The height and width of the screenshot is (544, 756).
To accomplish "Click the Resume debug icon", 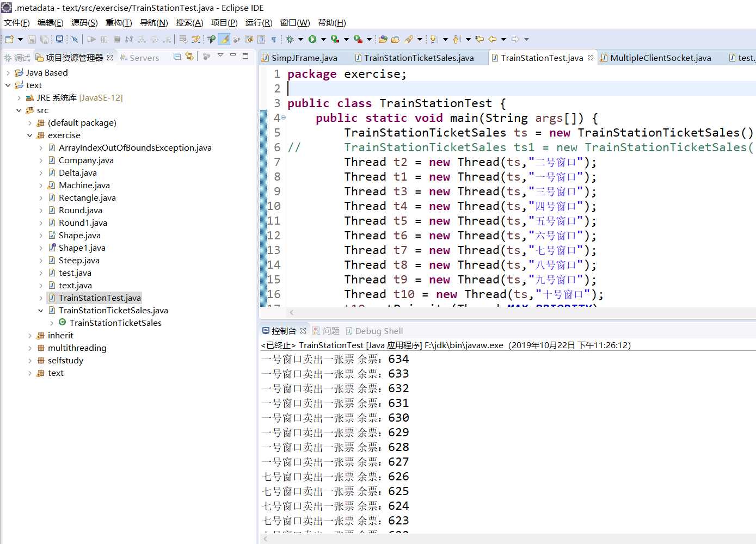I will pyautogui.click(x=91, y=39).
